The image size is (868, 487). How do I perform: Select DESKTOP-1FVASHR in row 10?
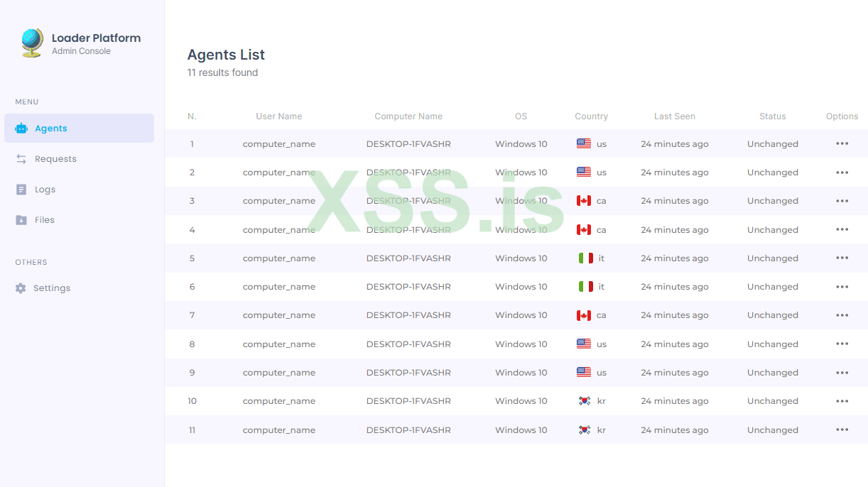coord(408,401)
